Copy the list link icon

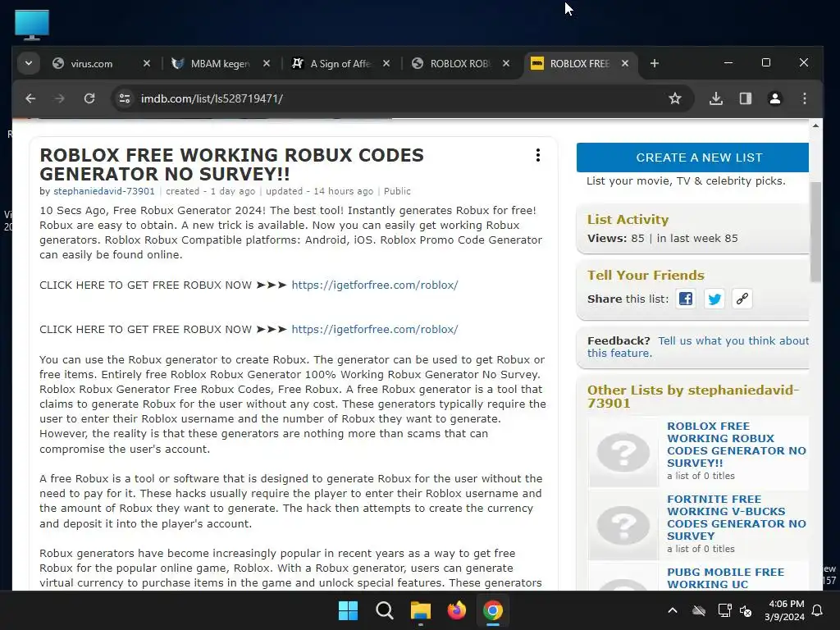pos(742,299)
